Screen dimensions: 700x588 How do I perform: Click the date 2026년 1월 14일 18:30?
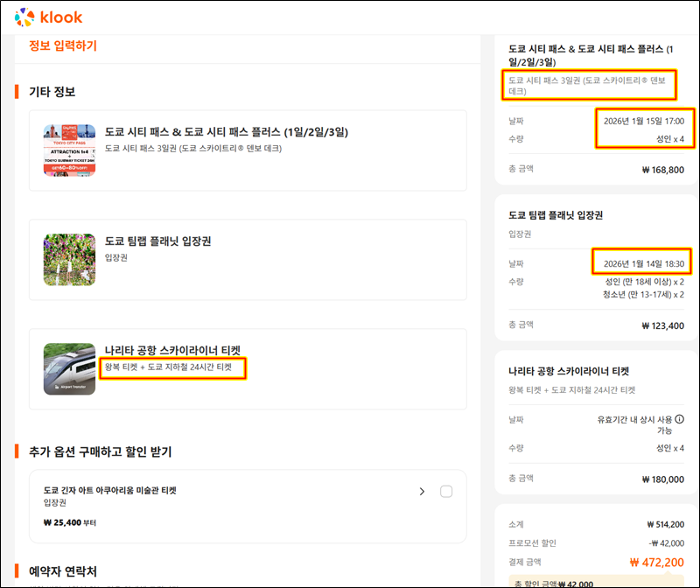[x=644, y=264]
